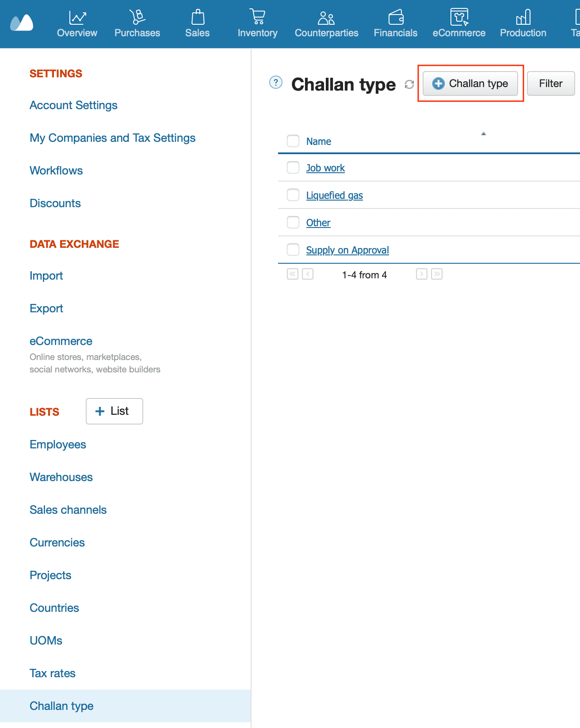580x728 pixels.
Task: Go to next page arrow
Action: pos(421,274)
